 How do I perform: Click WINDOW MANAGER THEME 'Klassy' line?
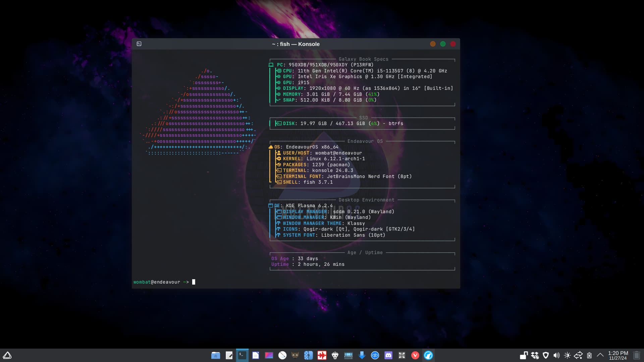(320, 223)
